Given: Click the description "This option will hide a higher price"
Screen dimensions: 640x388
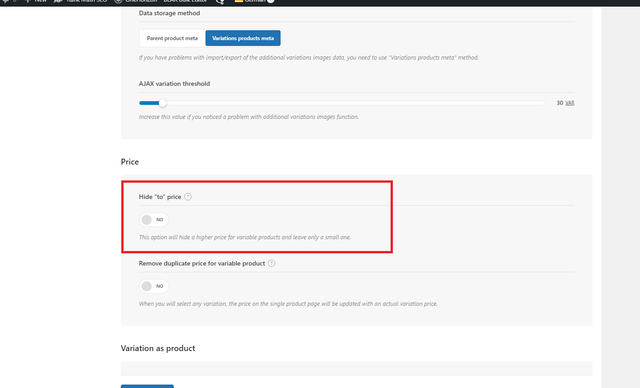Looking at the screenshot, I should click(x=245, y=237).
